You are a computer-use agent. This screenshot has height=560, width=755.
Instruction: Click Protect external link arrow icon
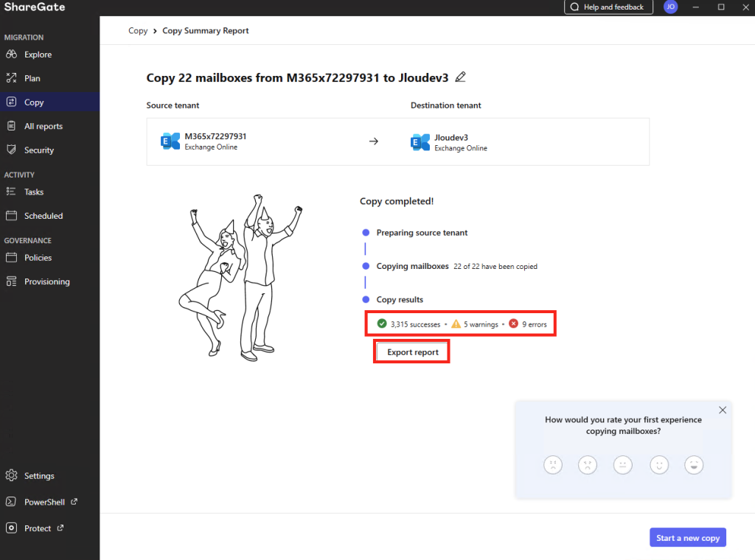click(x=60, y=528)
